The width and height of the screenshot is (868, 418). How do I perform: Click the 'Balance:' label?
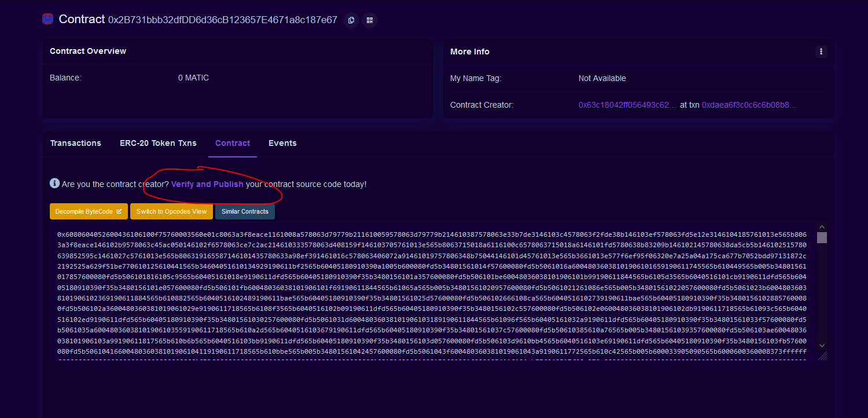click(65, 78)
